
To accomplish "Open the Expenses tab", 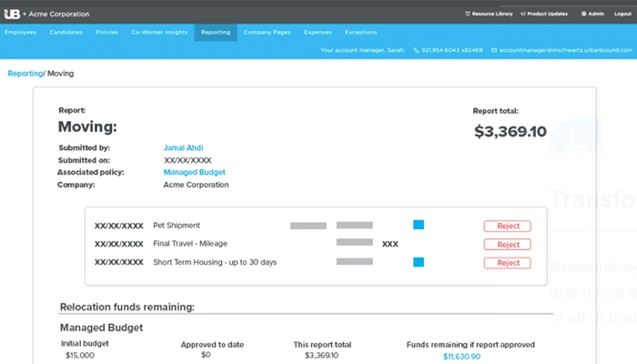I will click(x=317, y=32).
